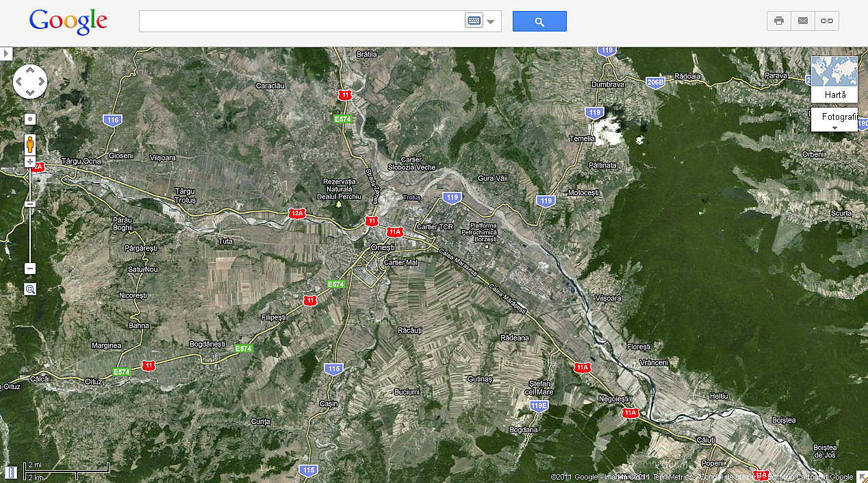
Task: Select the Pegman for Street View
Action: (x=30, y=145)
